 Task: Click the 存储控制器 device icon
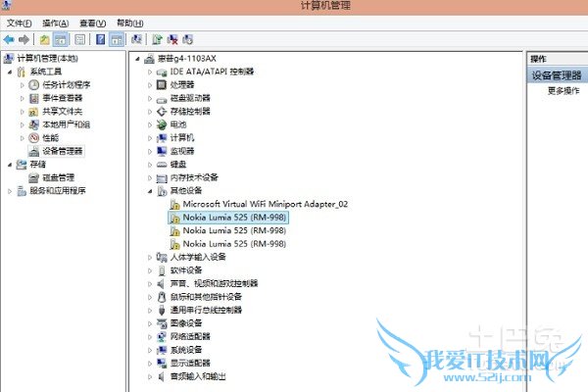pos(162,112)
